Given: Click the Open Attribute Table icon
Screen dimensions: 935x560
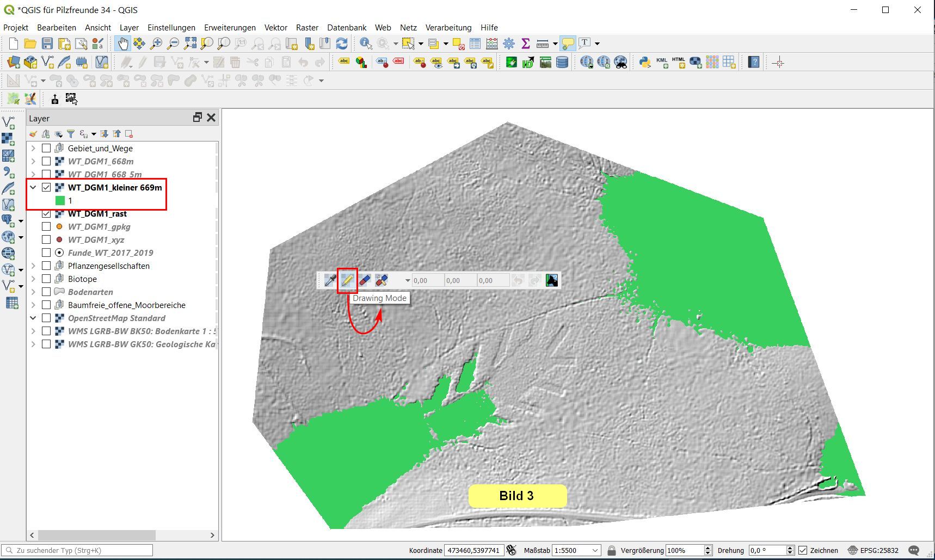Looking at the screenshot, I should (475, 44).
